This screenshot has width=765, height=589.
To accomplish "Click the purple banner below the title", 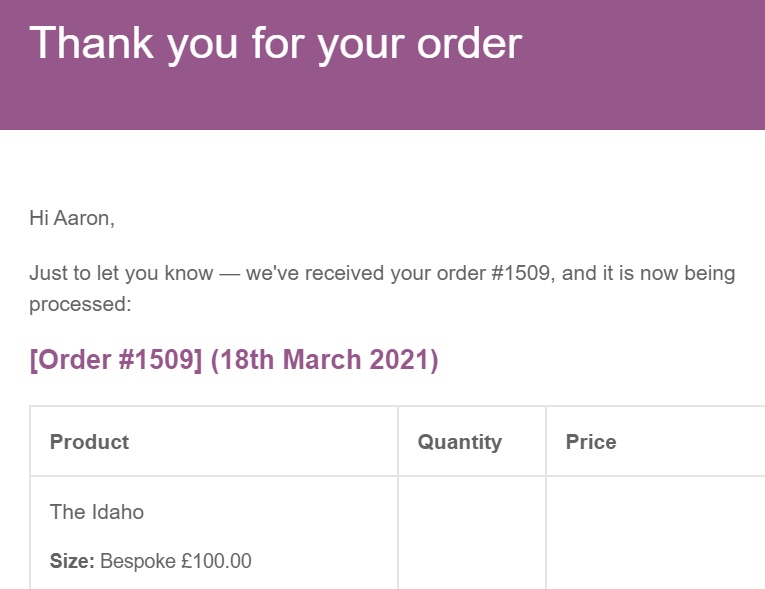I will point(382,100).
